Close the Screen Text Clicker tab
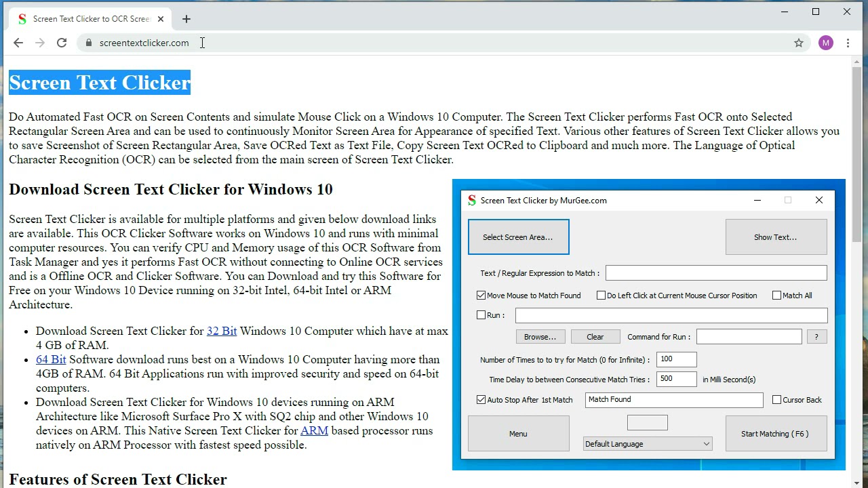The height and width of the screenshot is (488, 868). 161,19
